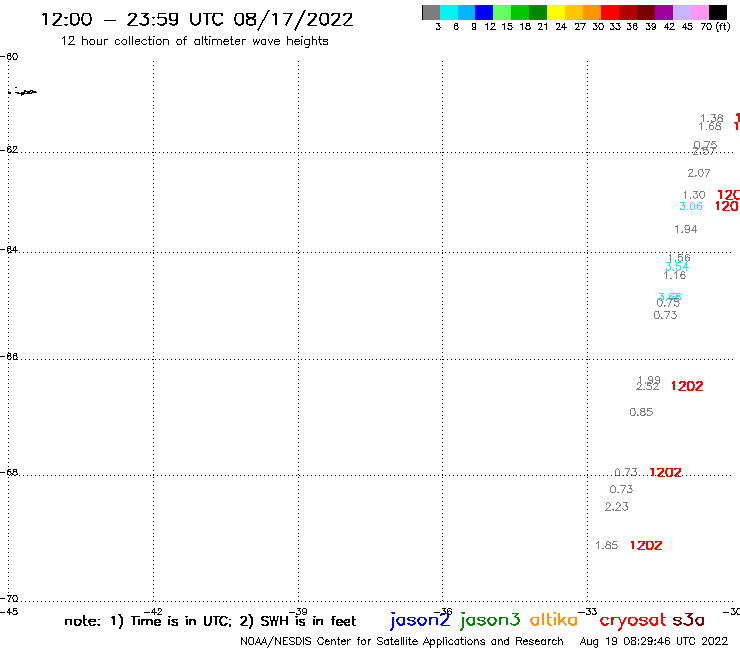Viewport: 740px width, 650px height.
Task: Click the -62 latitude axis label
Action: coord(9,150)
